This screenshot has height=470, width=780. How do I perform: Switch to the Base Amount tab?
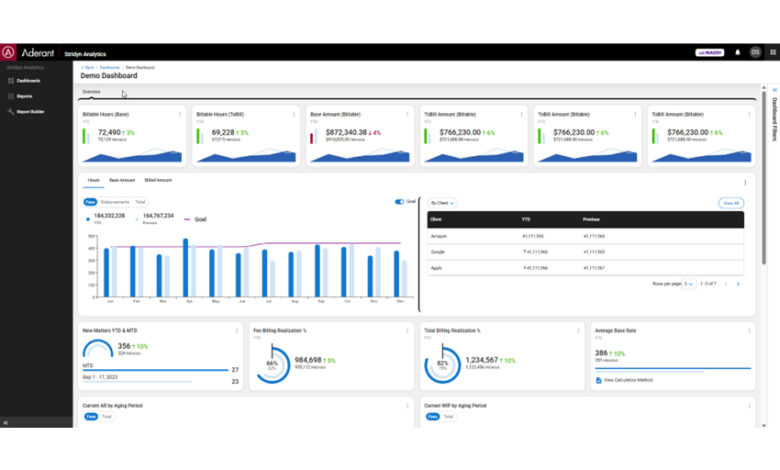[x=122, y=180]
